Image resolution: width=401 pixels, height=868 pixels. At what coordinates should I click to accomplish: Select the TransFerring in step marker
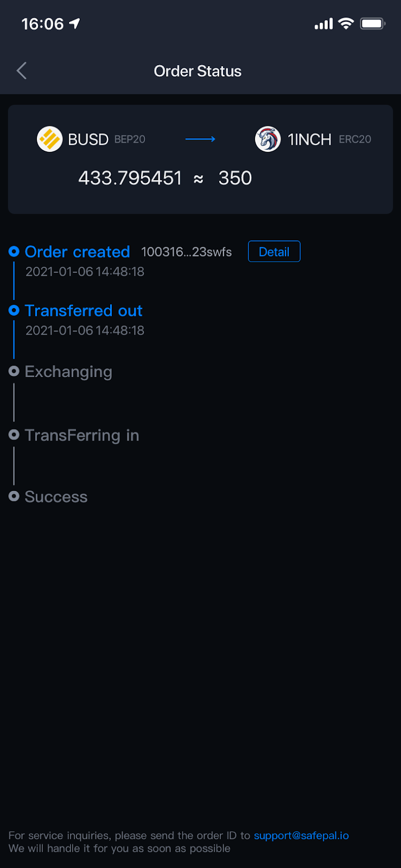coord(14,435)
